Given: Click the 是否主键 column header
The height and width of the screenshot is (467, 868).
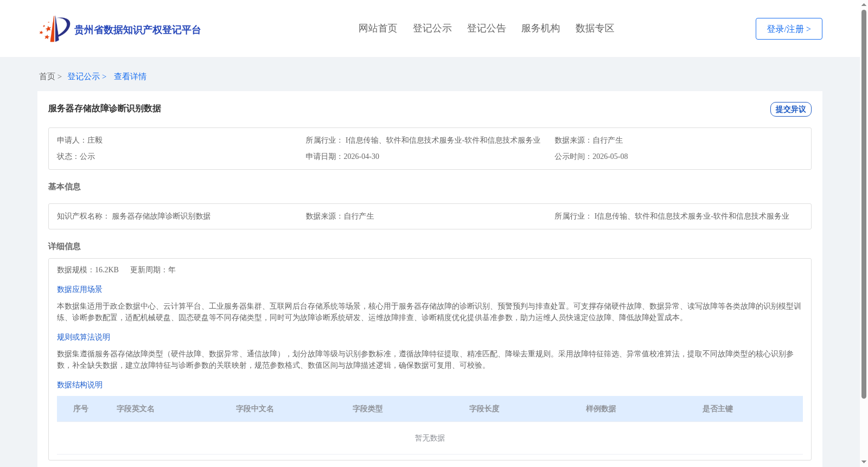Looking at the screenshot, I should (718, 408).
